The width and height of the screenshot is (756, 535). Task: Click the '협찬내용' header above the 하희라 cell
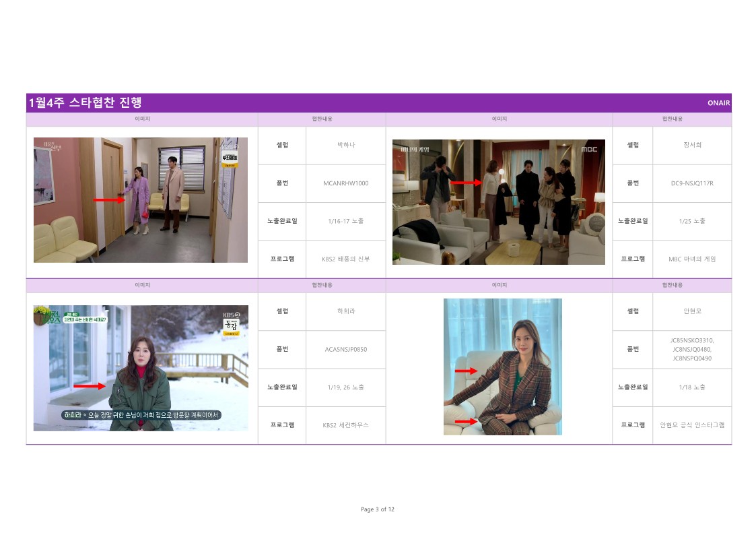322,286
